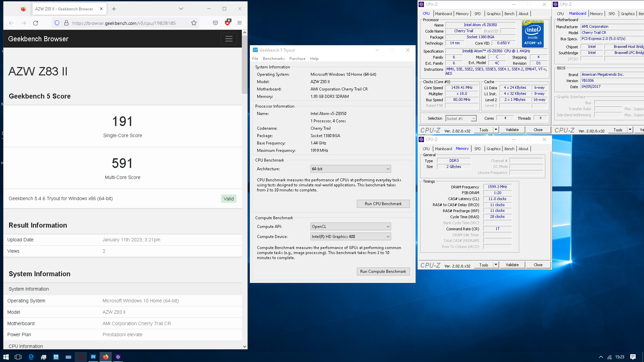Screen dimensions: 644x362
Task: Switch to Geekbench 5 taskbar icon
Action: 93,357
